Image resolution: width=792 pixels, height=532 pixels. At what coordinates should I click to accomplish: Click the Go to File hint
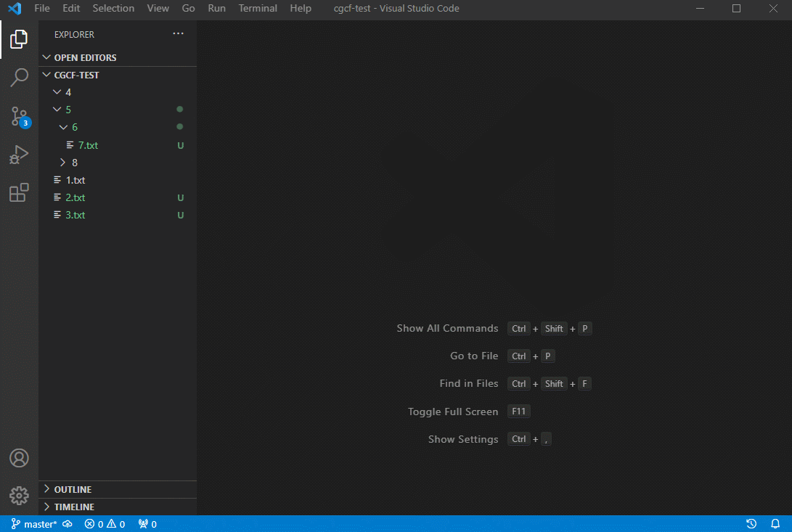click(x=474, y=356)
